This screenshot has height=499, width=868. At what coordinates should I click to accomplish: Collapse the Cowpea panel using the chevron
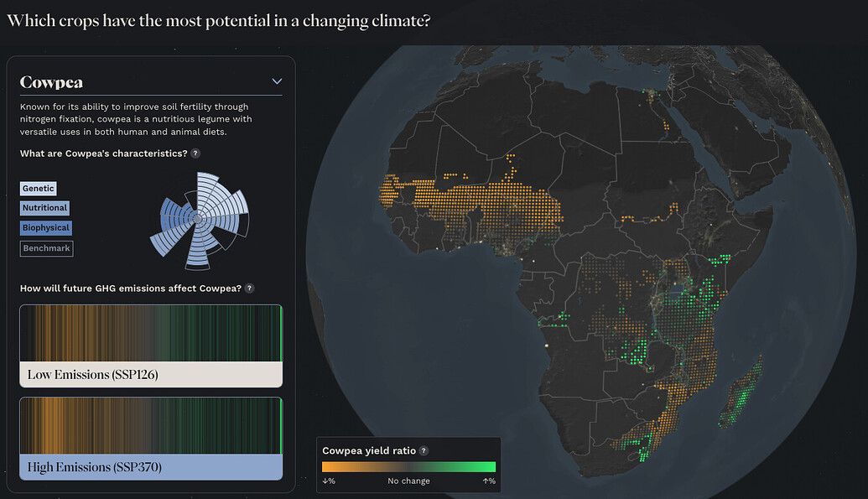point(277,81)
